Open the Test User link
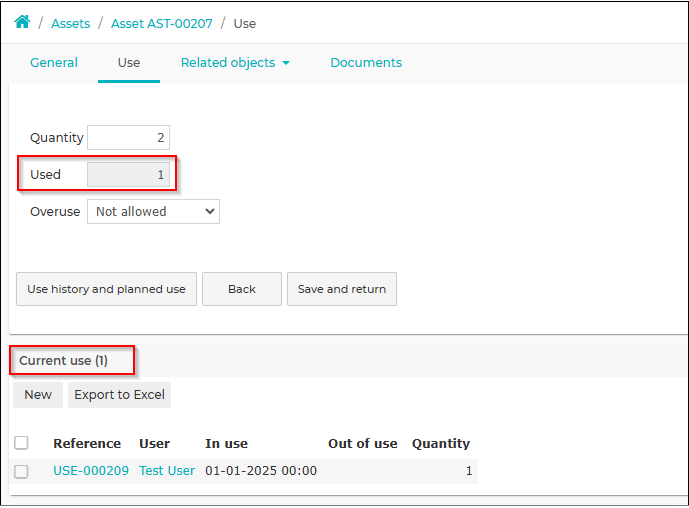The image size is (689, 508). click(x=167, y=471)
